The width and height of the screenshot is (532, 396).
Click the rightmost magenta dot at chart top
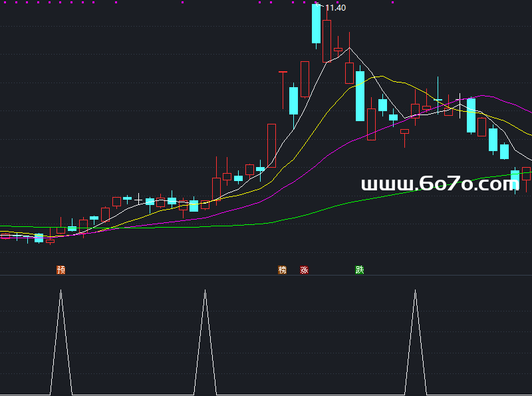[x=393, y=2]
